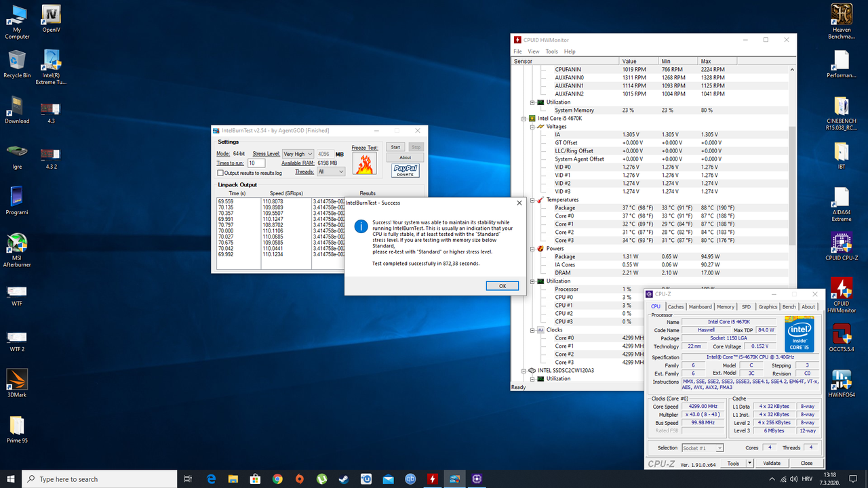
Task: Switch to CPU-Z Memory tab
Action: click(726, 307)
